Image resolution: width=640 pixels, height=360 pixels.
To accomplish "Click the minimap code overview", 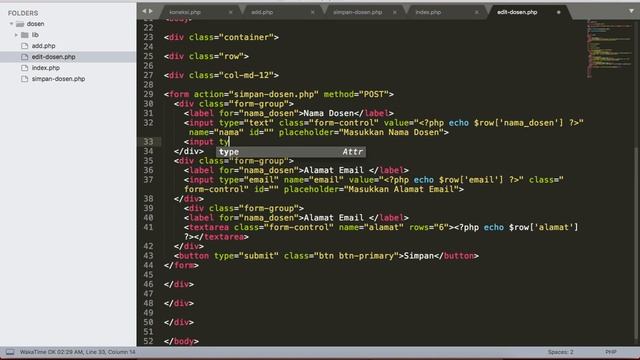I will pyautogui.click(x=609, y=48).
